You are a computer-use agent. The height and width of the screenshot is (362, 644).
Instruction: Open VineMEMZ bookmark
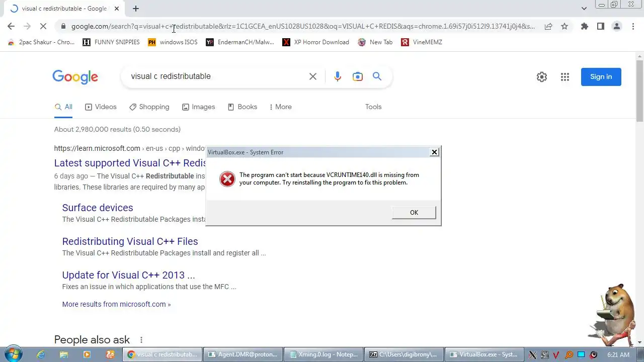click(x=422, y=42)
